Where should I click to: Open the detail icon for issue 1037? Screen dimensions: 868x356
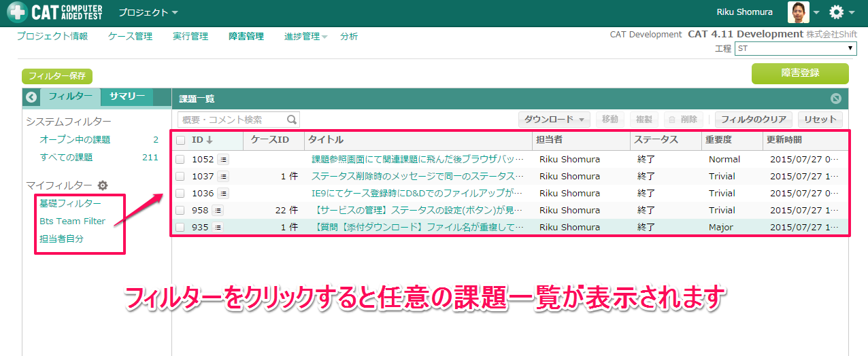click(223, 176)
